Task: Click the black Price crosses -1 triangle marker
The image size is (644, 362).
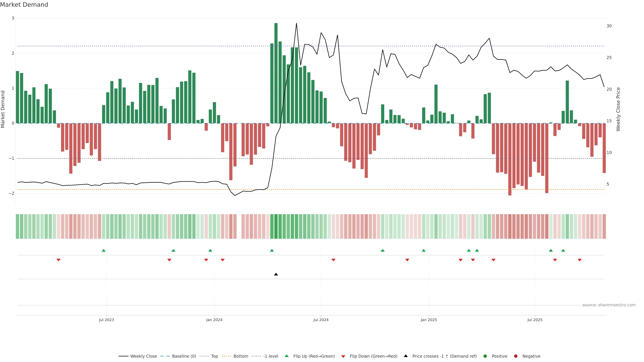Action: point(276,274)
